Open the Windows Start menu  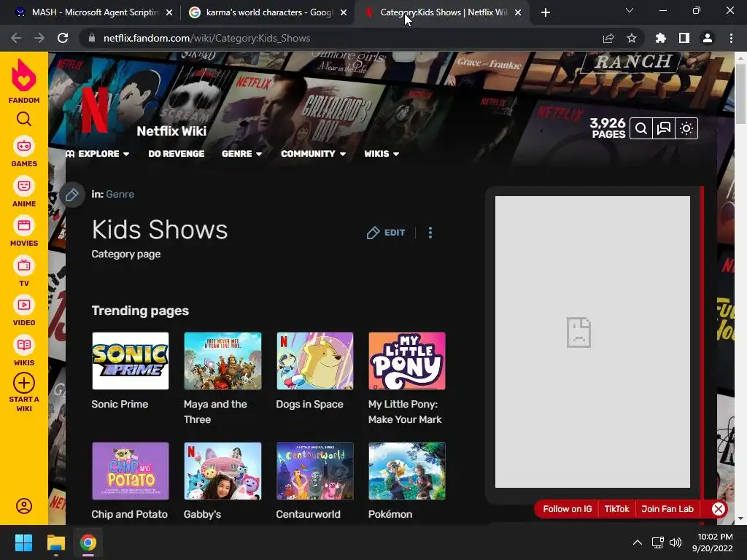pos(23,542)
